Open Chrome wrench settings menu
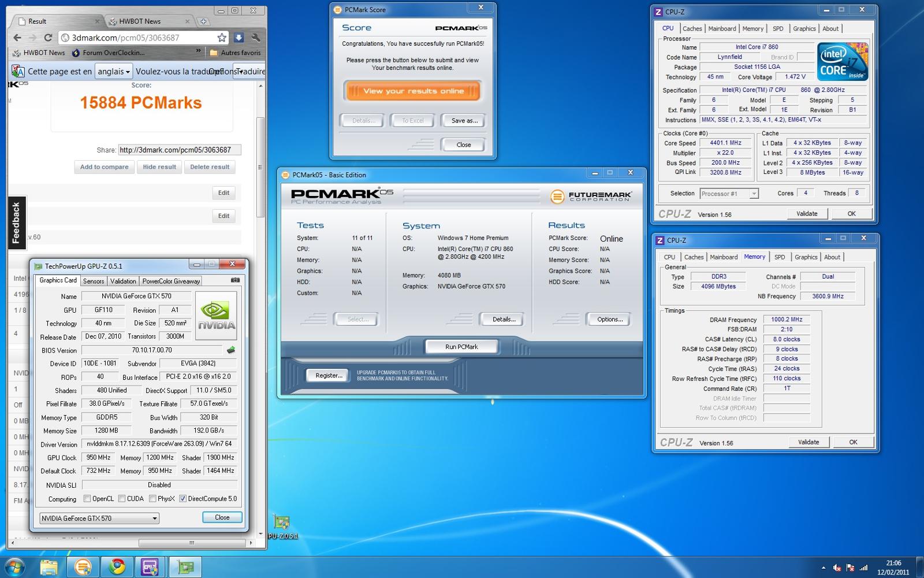924x578 pixels. [x=256, y=38]
